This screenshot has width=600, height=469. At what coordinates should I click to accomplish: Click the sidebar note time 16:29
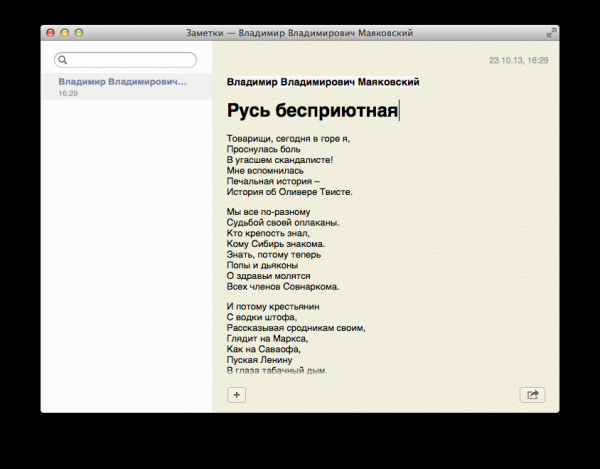[68, 93]
